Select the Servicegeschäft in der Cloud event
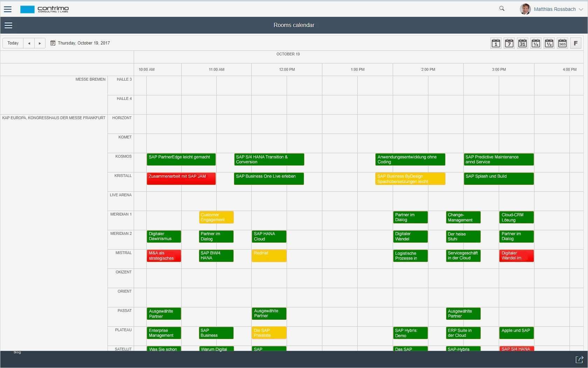 pos(463,256)
